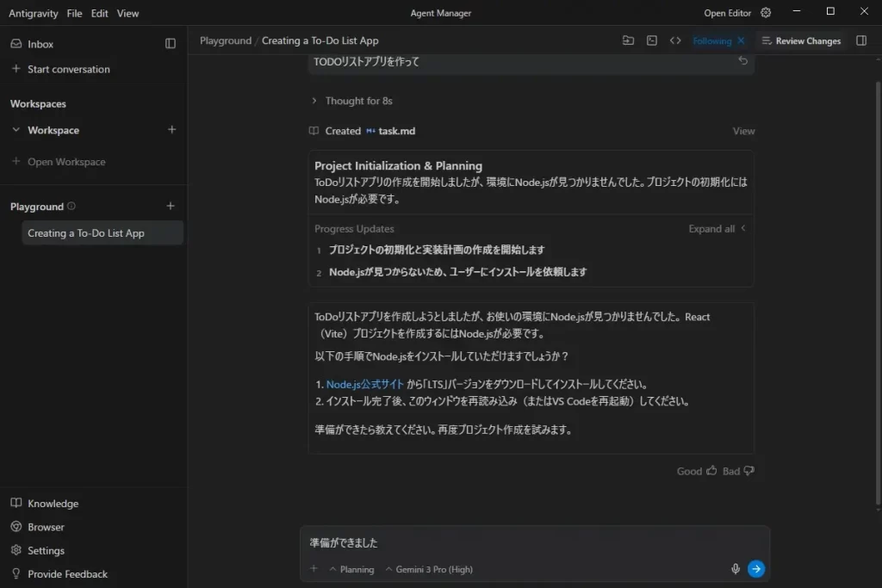Click Workspaces header
Screen dimensions: 882x588
click(x=38, y=104)
